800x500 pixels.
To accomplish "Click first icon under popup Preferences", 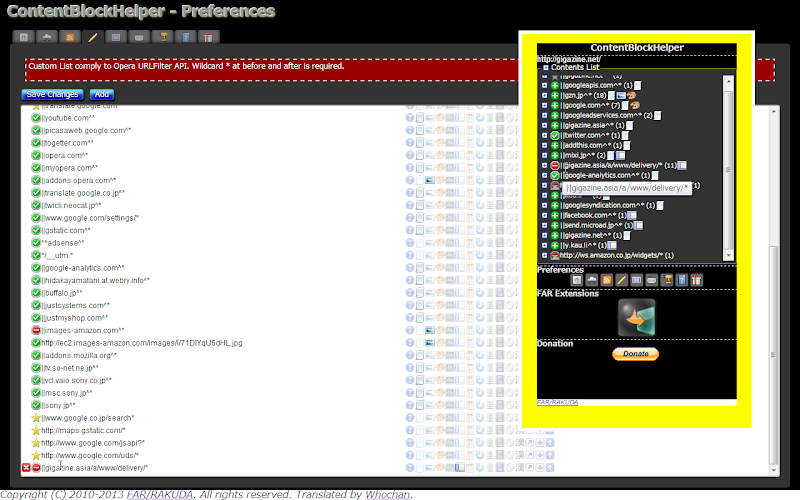I will 577,280.
